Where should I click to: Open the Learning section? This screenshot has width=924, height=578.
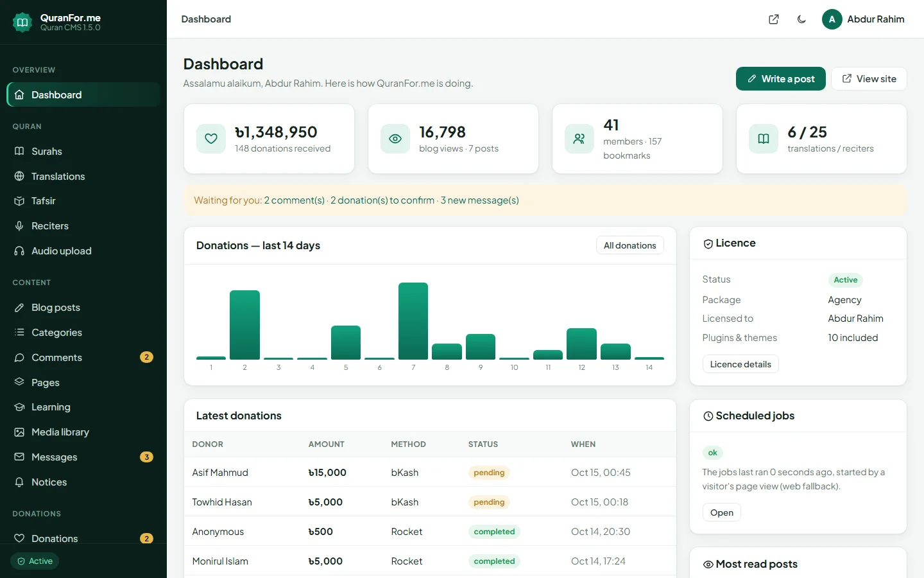(83, 407)
